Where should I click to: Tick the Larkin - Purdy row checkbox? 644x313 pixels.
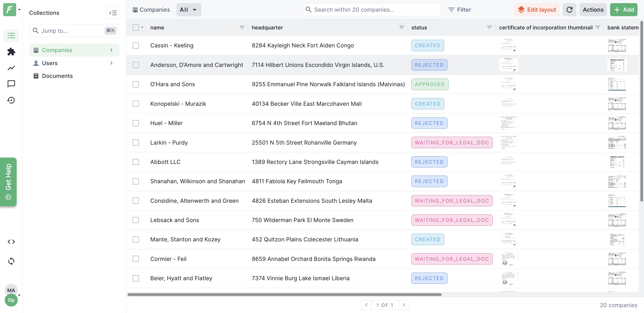[136, 143]
